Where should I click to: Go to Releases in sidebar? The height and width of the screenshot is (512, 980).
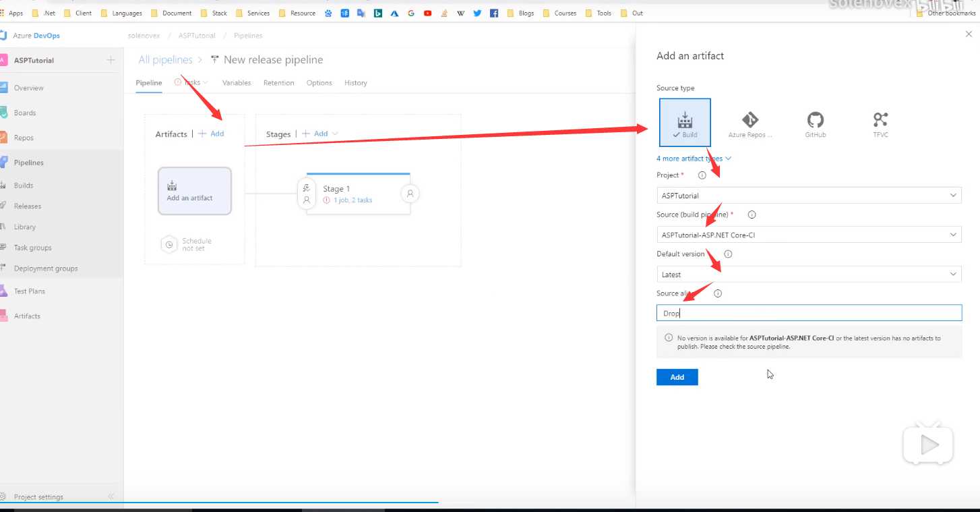[28, 206]
